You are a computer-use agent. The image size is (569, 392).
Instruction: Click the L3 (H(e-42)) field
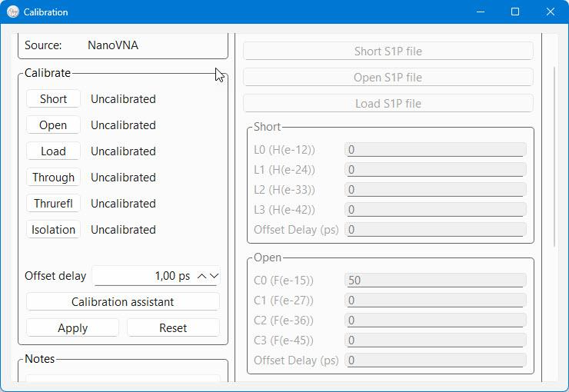(435, 209)
